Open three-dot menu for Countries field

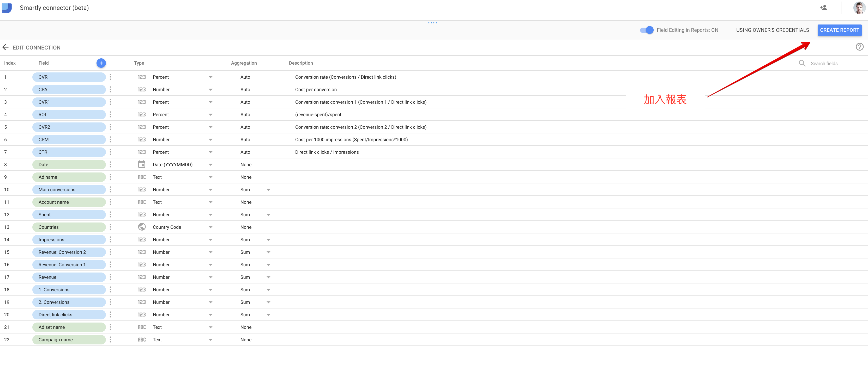pyautogui.click(x=111, y=227)
